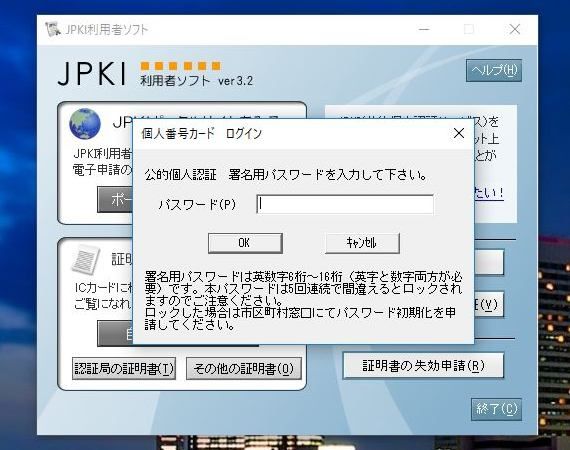
Task: Click 証明書の失効申請(R) button
Action: click(423, 366)
